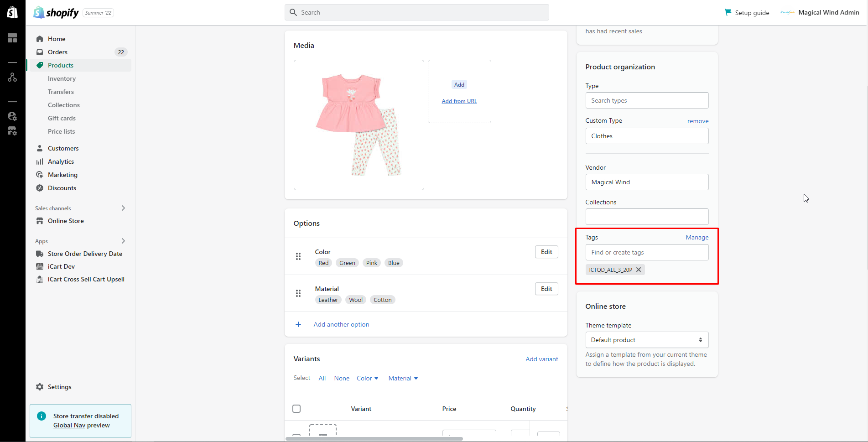Click the plus icon for adding option
The width and height of the screenshot is (868, 442).
[298, 324]
